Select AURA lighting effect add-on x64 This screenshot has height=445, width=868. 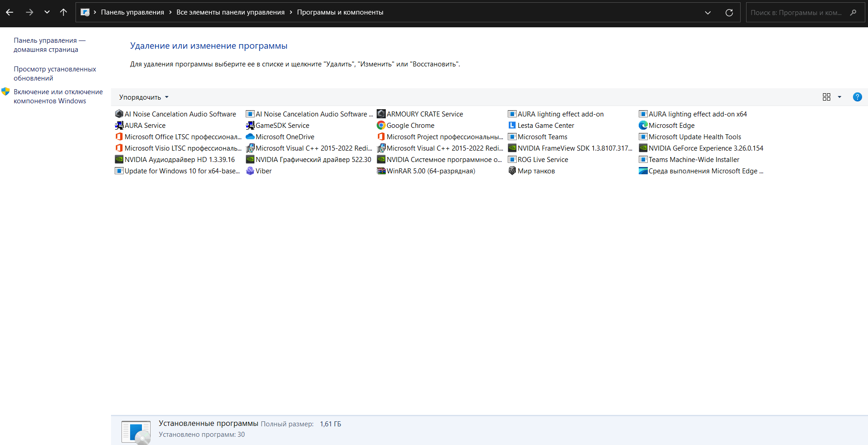click(693, 114)
